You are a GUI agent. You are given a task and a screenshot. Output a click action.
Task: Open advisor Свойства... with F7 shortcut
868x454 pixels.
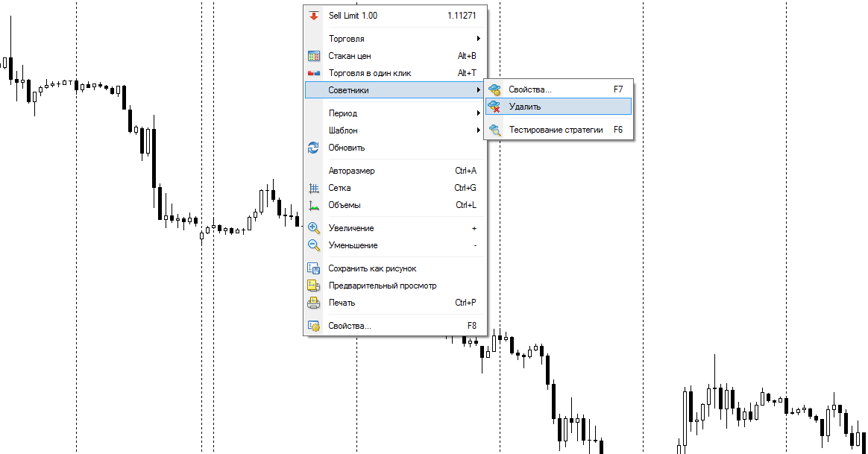[x=530, y=89]
